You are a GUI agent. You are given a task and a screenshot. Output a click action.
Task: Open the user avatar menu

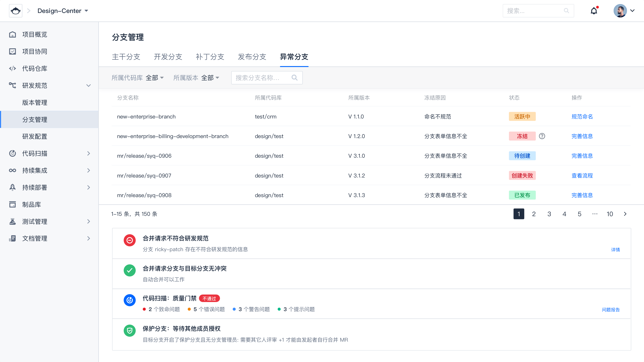pos(624,11)
